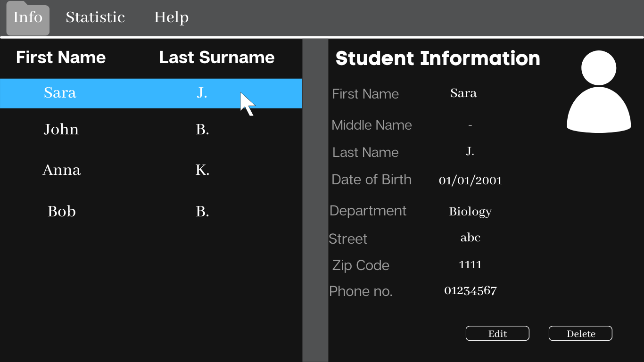Viewport: 644px width, 362px height.
Task: Click the Street value abc
Action: tap(470, 238)
